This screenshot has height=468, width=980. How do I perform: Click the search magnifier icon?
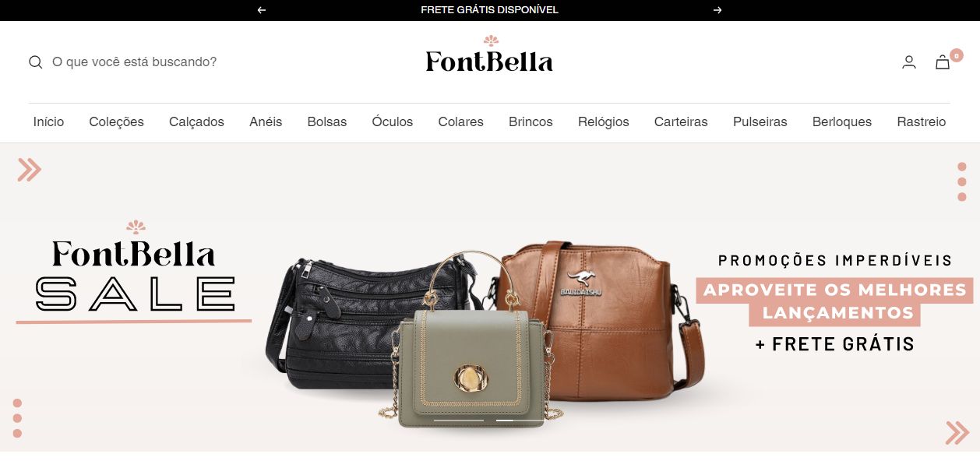click(35, 62)
